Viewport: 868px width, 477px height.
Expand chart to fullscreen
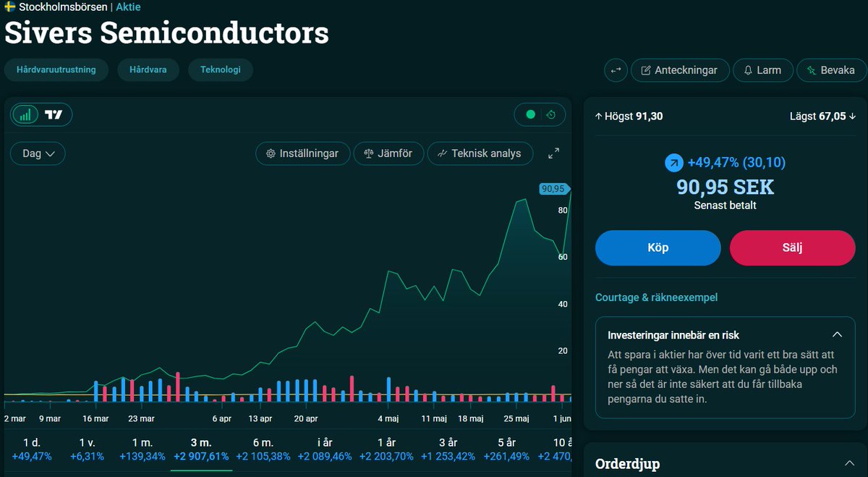pyautogui.click(x=553, y=153)
